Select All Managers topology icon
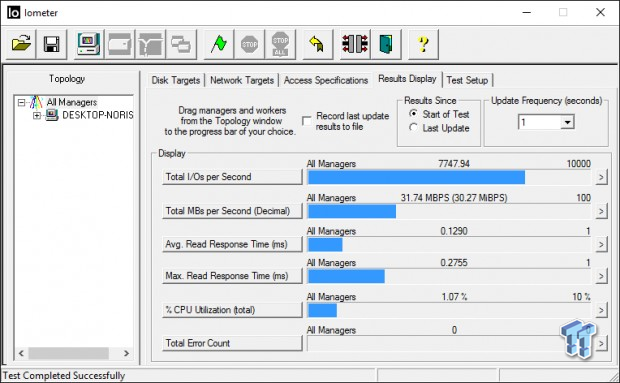Screen dimensions: 620x383 pyautogui.click(x=36, y=102)
